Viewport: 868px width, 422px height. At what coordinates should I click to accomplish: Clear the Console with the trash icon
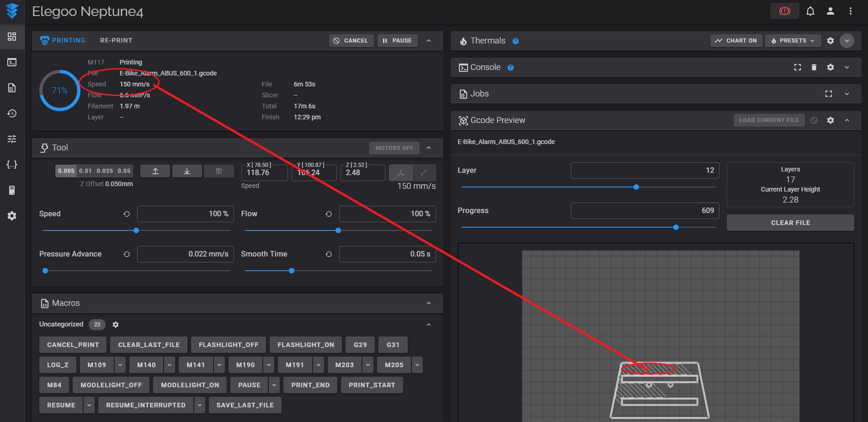click(x=814, y=67)
